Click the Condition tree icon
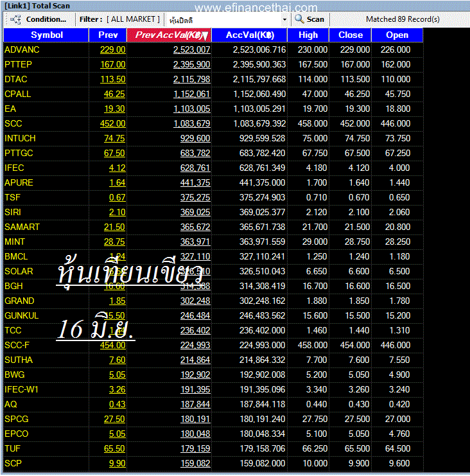Image resolution: width=470 pixels, height=476 pixels. pyautogui.click(x=15, y=19)
